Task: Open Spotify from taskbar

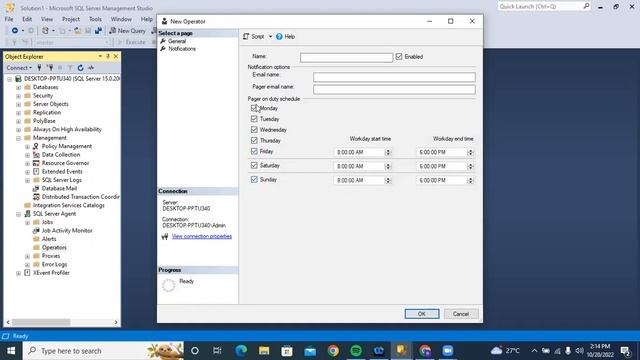Action: 356,351
